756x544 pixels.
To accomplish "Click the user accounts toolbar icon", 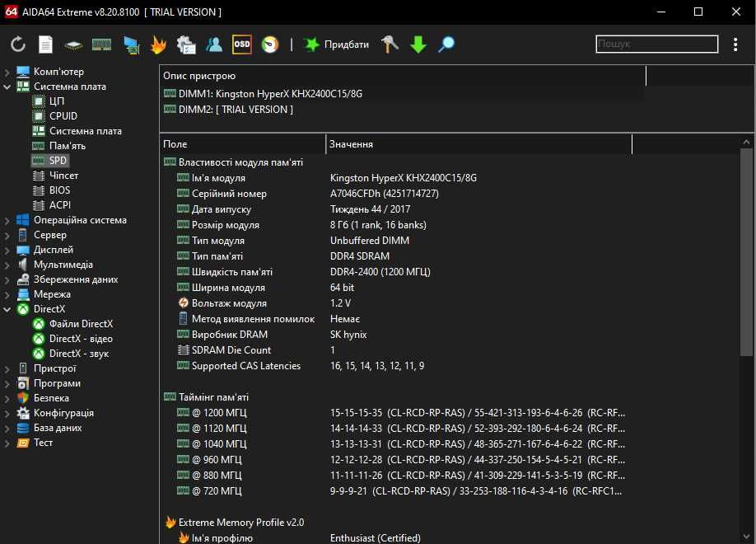I will 214,45.
